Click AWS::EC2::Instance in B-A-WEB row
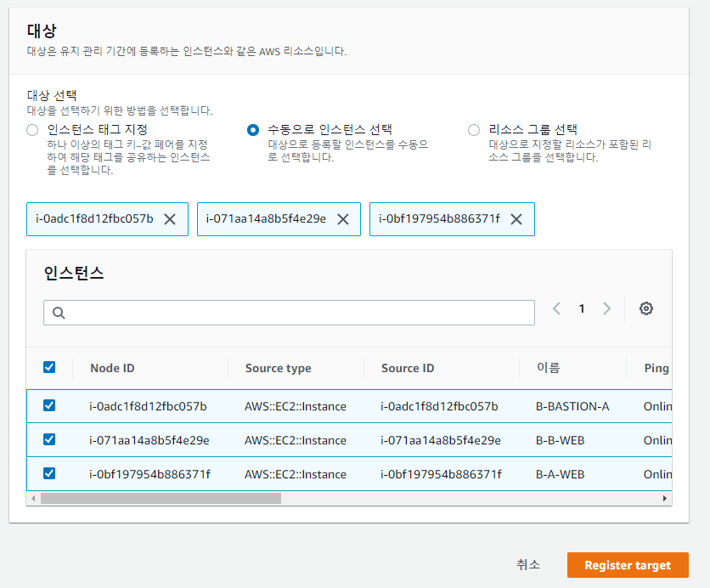 296,474
